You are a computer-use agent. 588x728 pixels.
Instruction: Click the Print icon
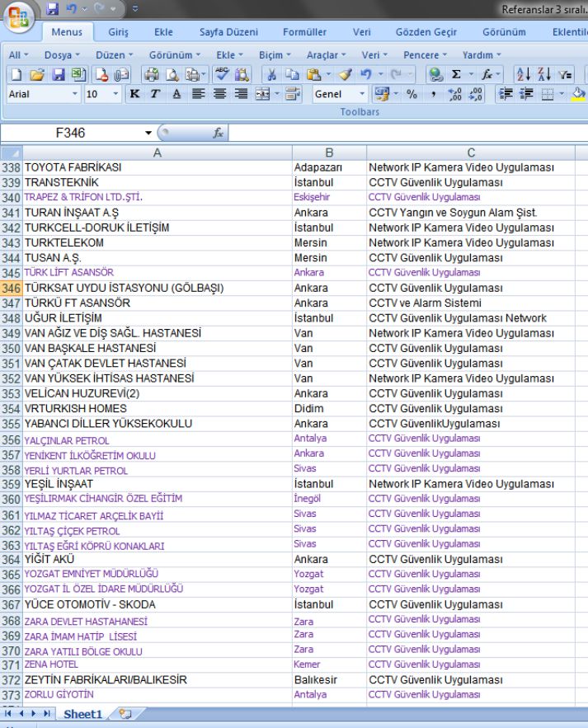pyautogui.click(x=152, y=74)
